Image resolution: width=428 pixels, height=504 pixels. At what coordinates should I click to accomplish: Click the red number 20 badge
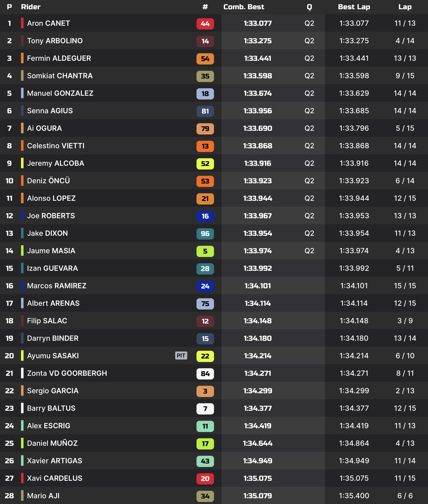point(205,479)
